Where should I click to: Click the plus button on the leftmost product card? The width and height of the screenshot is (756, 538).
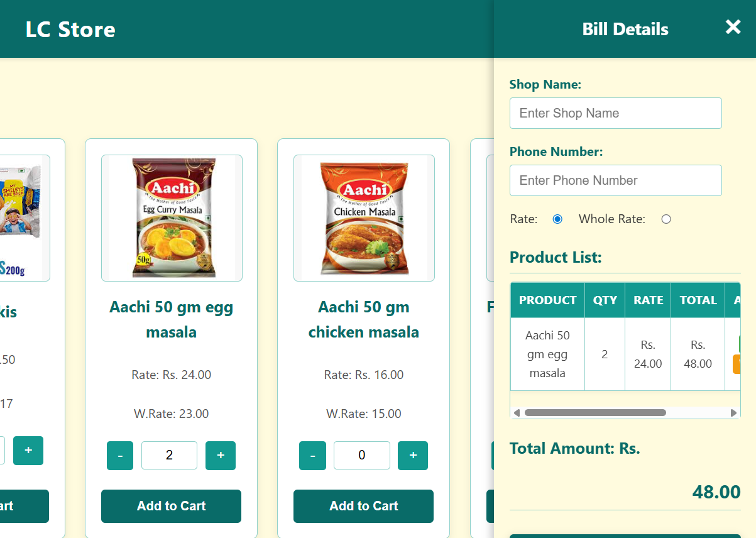28,451
